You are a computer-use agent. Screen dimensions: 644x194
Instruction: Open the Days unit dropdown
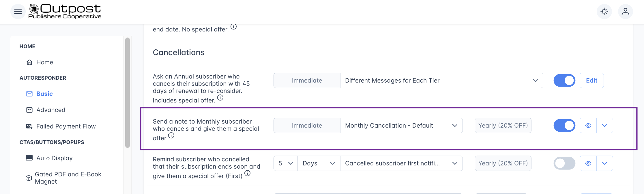pyautogui.click(x=319, y=163)
